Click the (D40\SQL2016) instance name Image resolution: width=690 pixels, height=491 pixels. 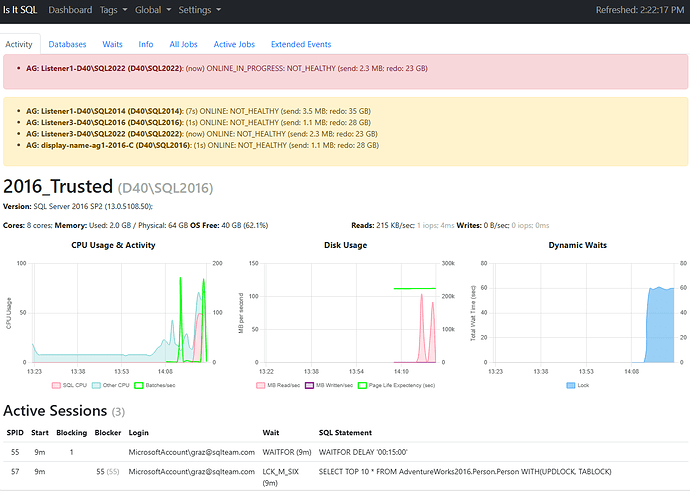coord(165,188)
